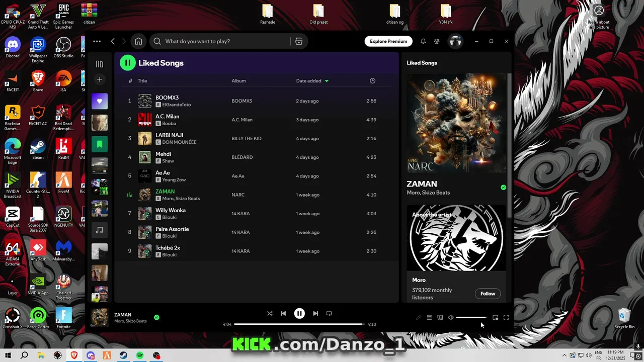This screenshot has width=644, height=362.
Task: Open the music note playlist tile
Action: (x=100, y=230)
